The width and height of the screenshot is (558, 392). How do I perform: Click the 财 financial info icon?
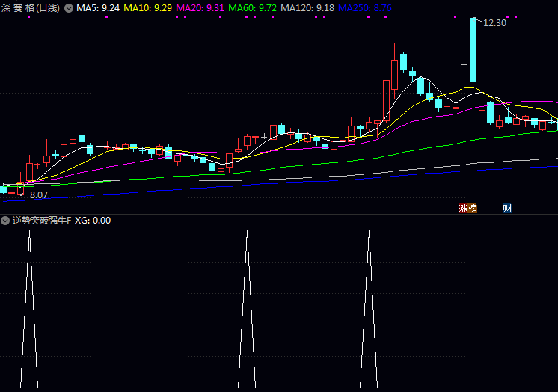[507, 209]
